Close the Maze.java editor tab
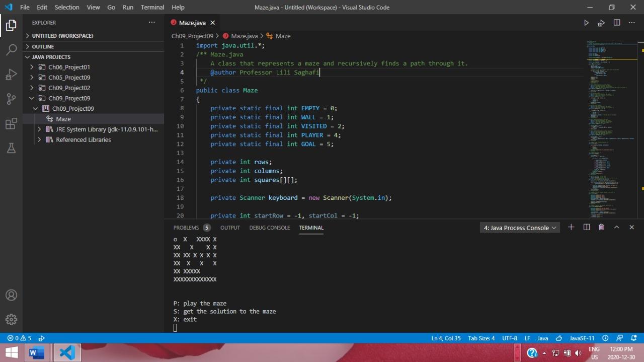Screen dimensions: 644x362 coord(212,23)
